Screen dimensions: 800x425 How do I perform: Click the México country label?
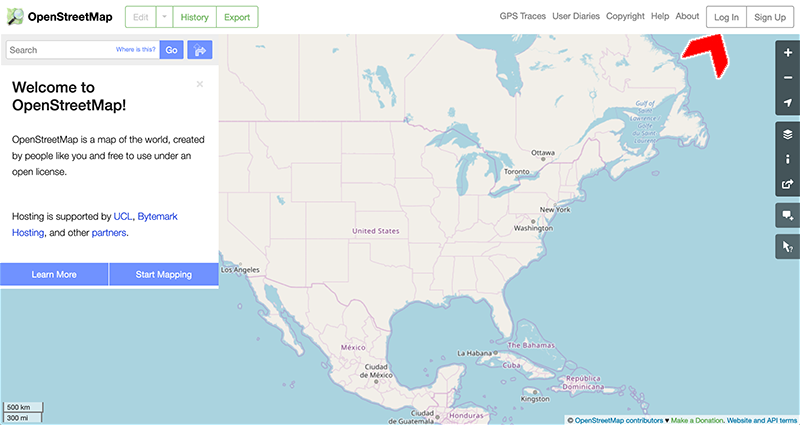[x=353, y=347]
